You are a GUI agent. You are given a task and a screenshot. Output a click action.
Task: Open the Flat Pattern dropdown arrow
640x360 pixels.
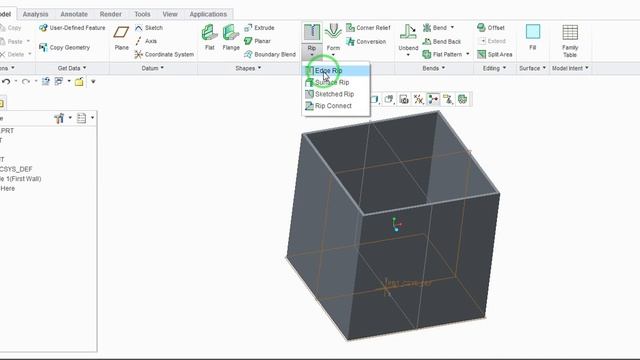(468, 54)
